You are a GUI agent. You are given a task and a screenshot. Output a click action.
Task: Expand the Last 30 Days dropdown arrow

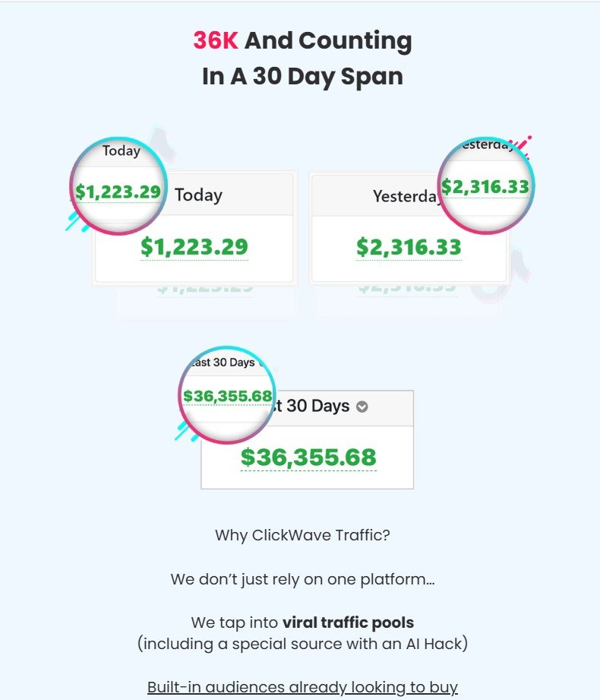tap(362, 407)
